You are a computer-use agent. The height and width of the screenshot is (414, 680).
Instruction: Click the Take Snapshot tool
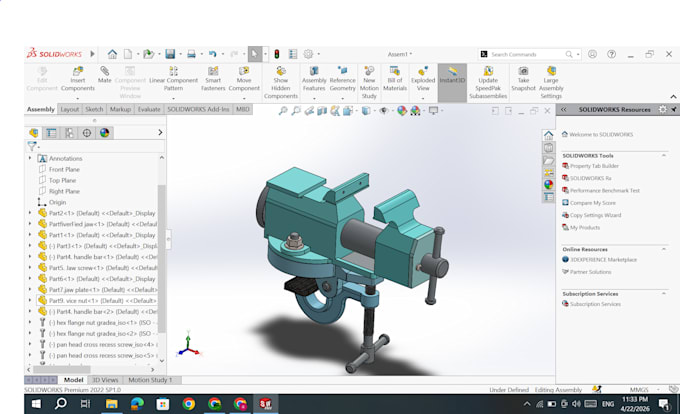[523, 79]
